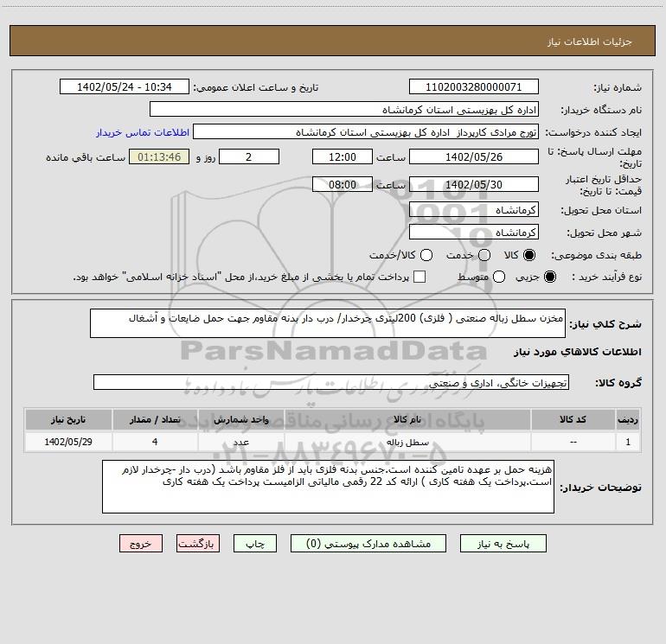The height and width of the screenshot is (644, 666).
Task: Click the quantity cell showing 4
Action: click(x=155, y=442)
